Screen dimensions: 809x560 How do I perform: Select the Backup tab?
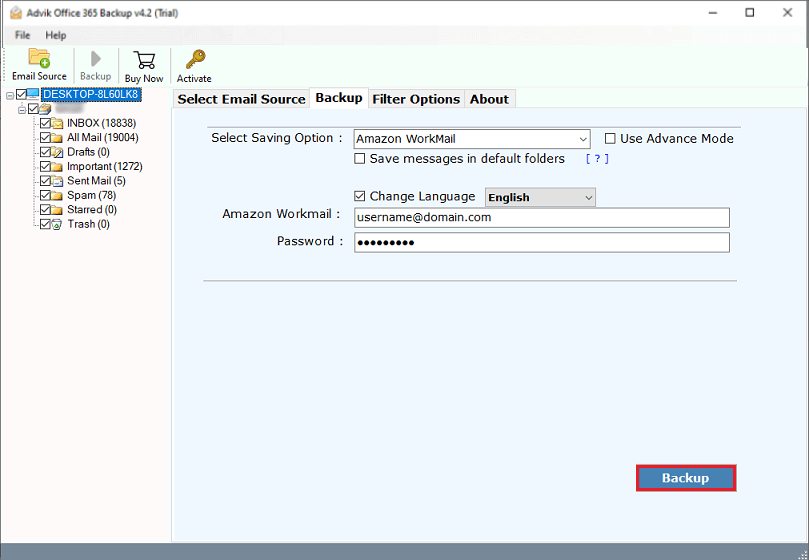click(x=339, y=98)
